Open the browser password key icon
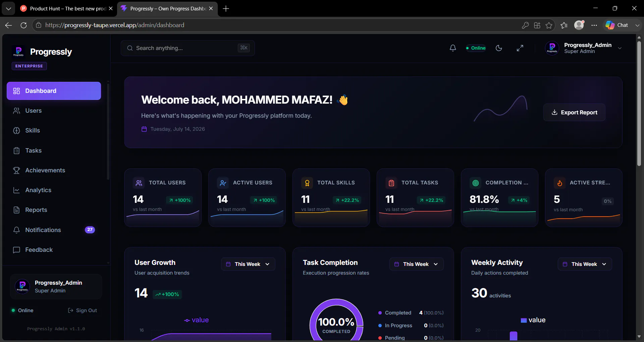644x342 pixels. (x=525, y=25)
